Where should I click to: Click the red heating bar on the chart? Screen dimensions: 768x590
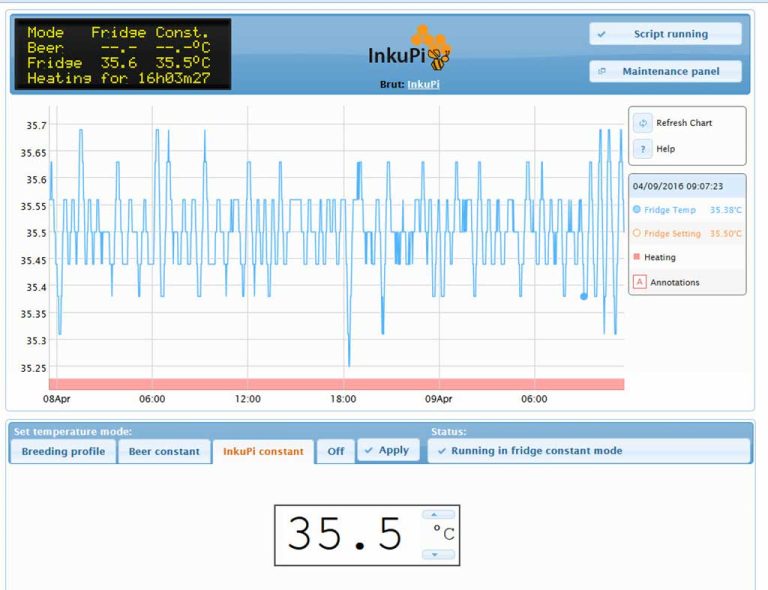pyautogui.click(x=336, y=384)
